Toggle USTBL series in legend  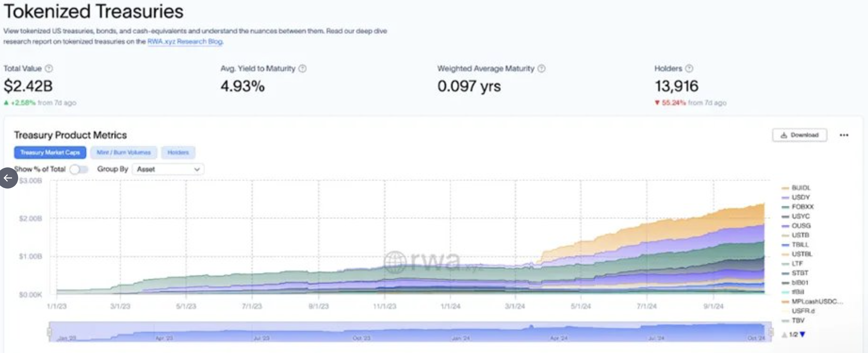pos(797,254)
